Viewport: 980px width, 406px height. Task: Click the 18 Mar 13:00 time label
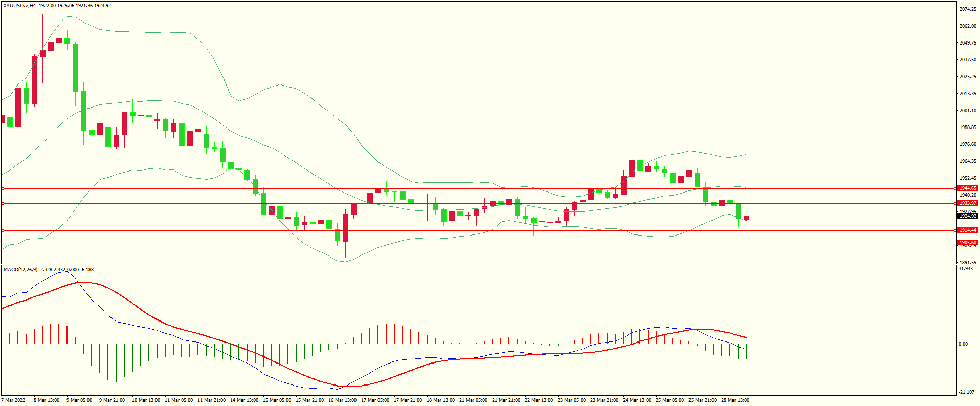(x=440, y=400)
